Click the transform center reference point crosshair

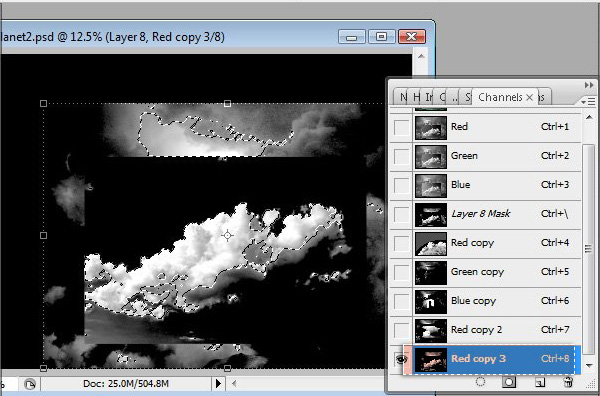coord(227,236)
